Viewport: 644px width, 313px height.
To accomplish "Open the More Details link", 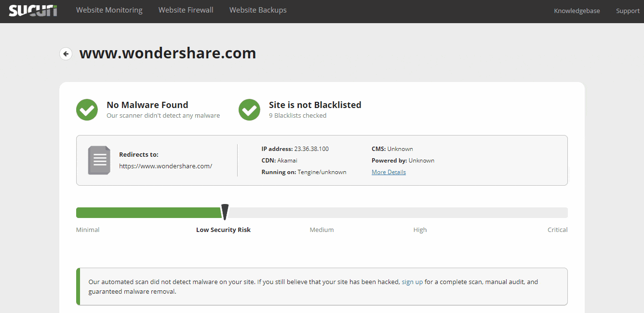I will 389,172.
